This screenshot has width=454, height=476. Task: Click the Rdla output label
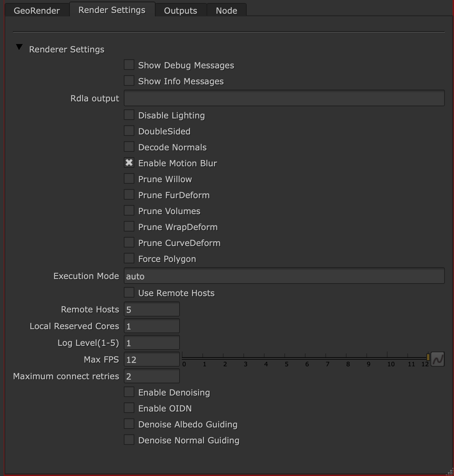pyautogui.click(x=95, y=98)
